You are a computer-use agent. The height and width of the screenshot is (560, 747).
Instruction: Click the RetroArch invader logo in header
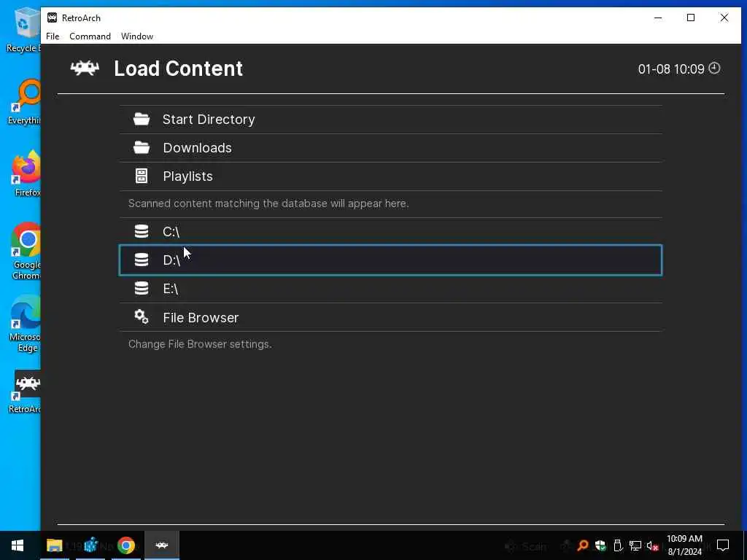click(85, 68)
